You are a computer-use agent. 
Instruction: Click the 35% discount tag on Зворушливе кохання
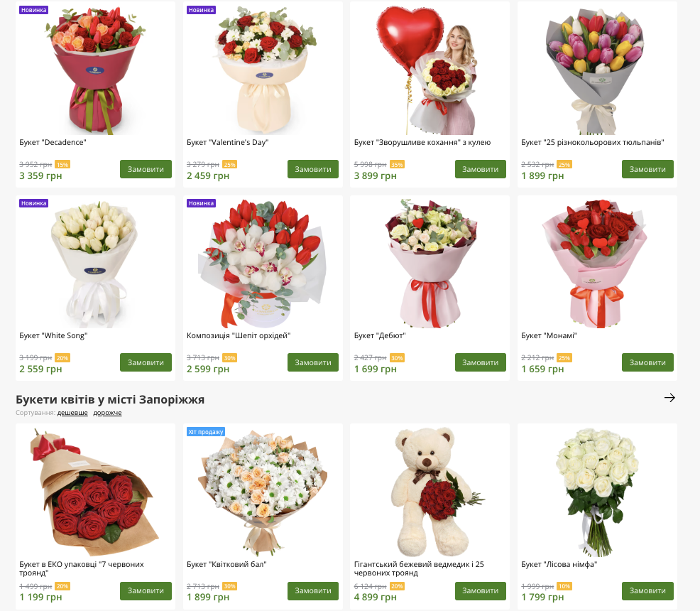tap(397, 164)
